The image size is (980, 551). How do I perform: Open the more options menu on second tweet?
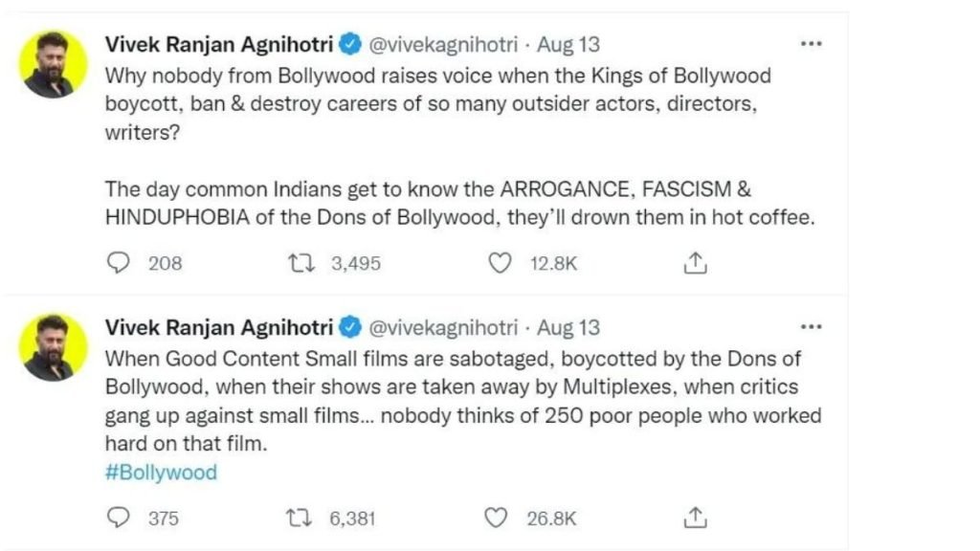click(811, 327)
